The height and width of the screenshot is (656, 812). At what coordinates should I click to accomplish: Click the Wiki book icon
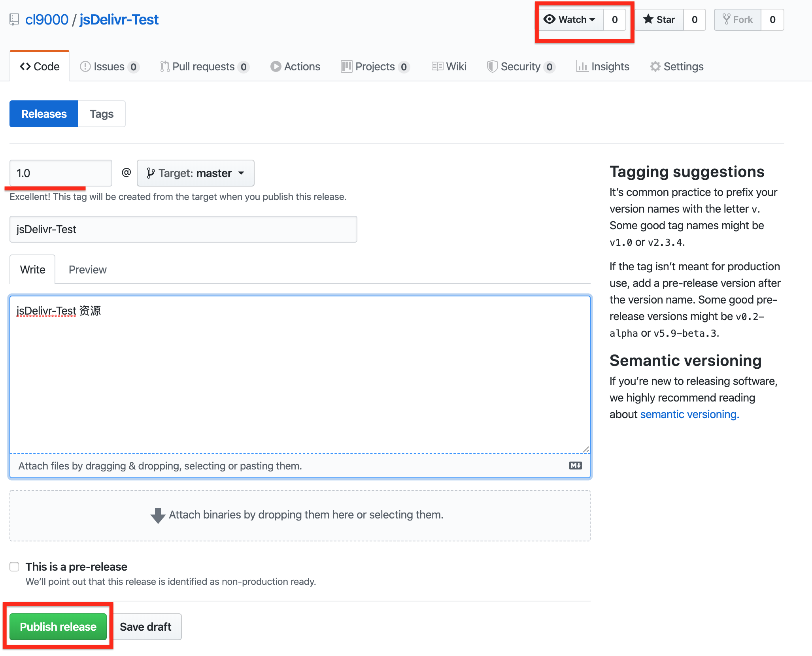[437, 66]
